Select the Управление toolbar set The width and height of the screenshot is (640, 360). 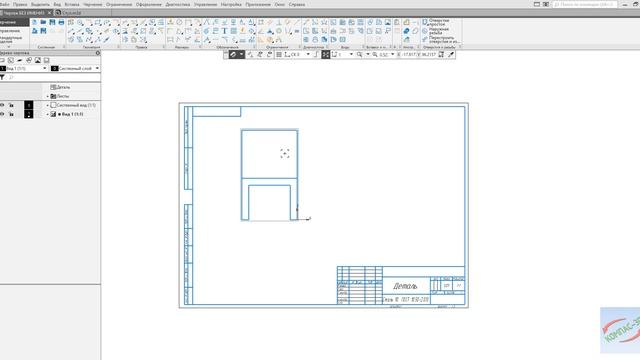11,31
